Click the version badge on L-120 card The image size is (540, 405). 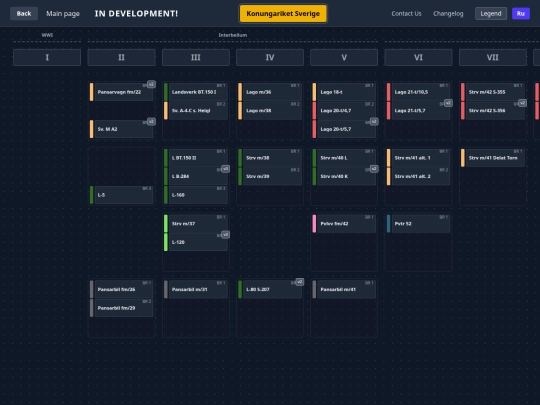225,235
